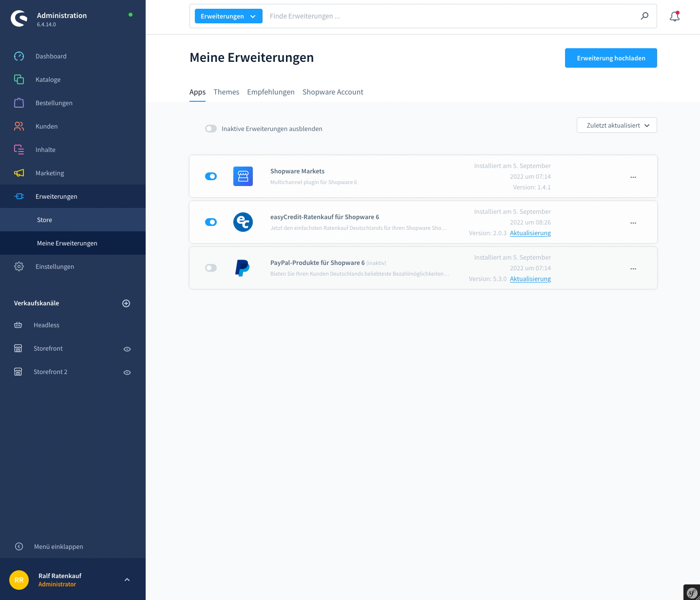This screenshot has height=600, width=700.
Task: Open the Symfony debug toolbar icon
Action: click(x=692, y=592)
